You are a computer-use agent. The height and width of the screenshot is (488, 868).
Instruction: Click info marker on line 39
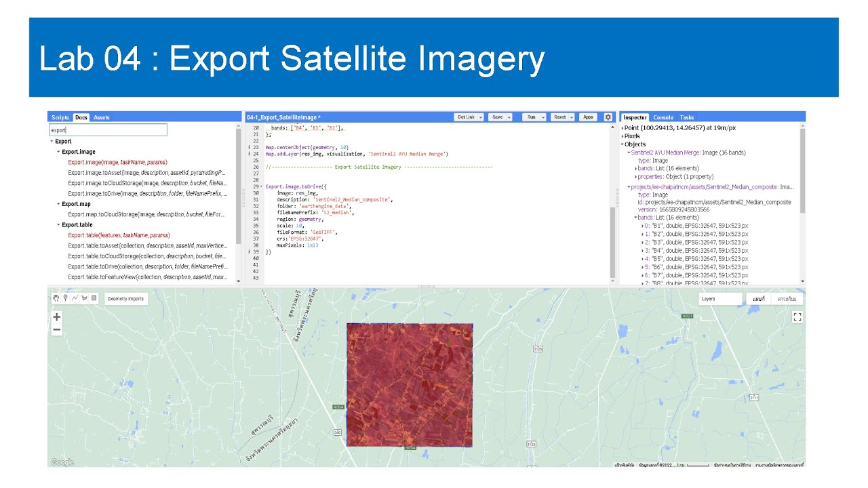[x=249, y=251]
